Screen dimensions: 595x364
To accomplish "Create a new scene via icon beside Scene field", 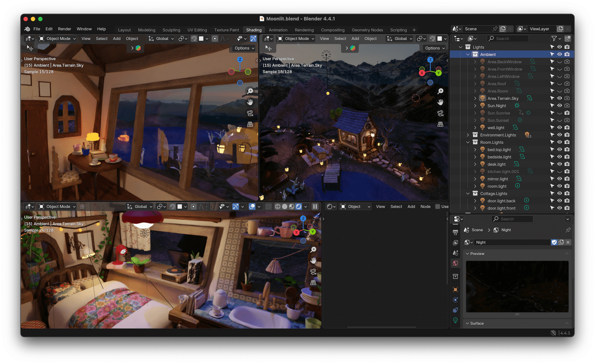I will (x=503, y=29).
